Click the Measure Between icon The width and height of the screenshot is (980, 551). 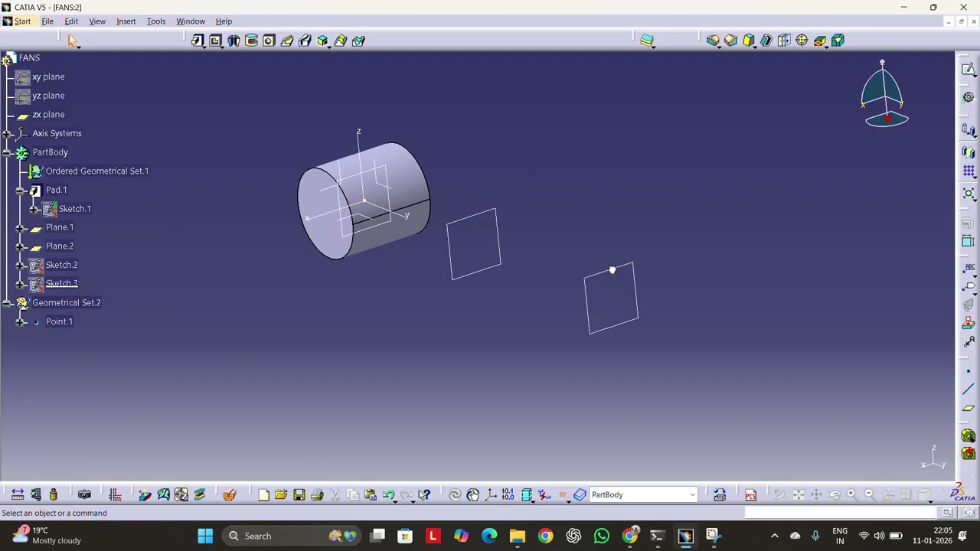(17, 494)
